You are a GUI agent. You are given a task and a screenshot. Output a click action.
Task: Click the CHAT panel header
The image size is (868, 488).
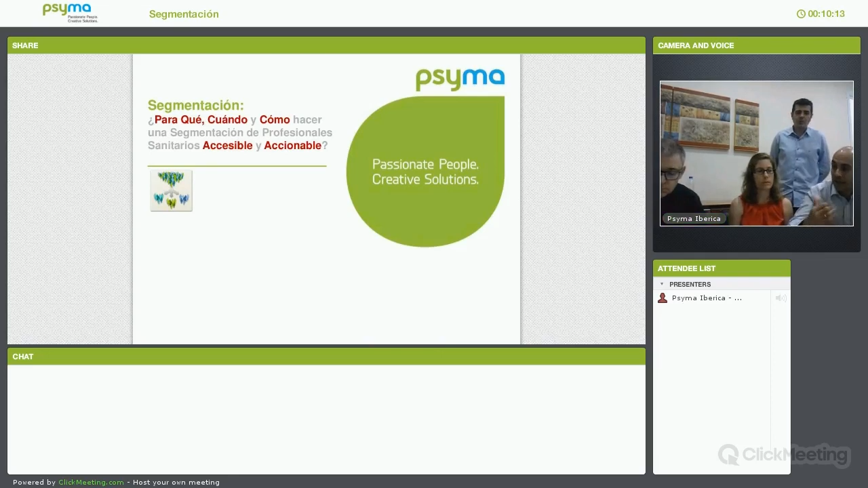(x=326, y=357)
